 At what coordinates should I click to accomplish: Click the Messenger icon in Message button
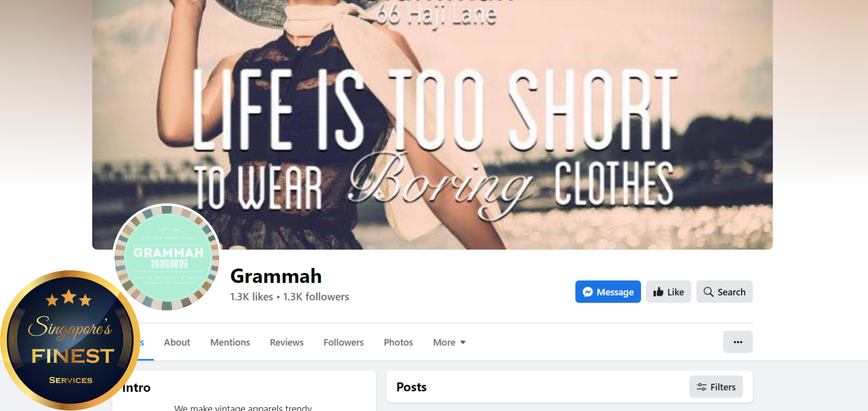tap(588, 292)
